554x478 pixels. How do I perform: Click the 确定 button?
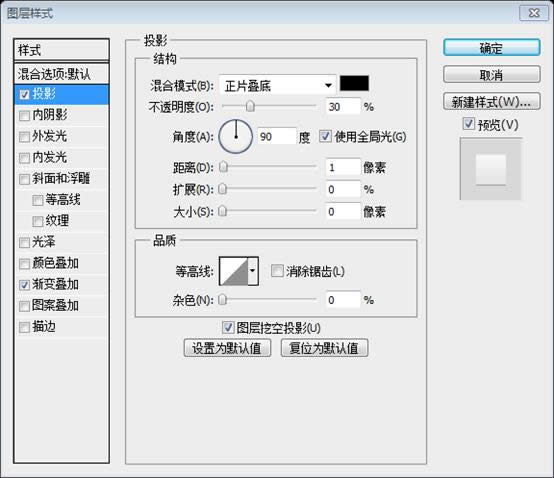(x=491, y=47)
